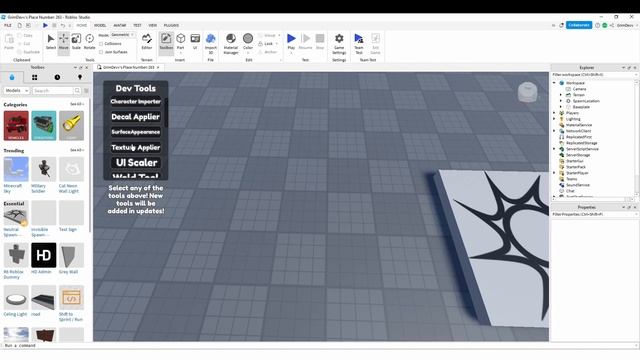The image size is (640, 360).
Task: Click the undo arrow in quick-access bar
Action: coord(62,25)
